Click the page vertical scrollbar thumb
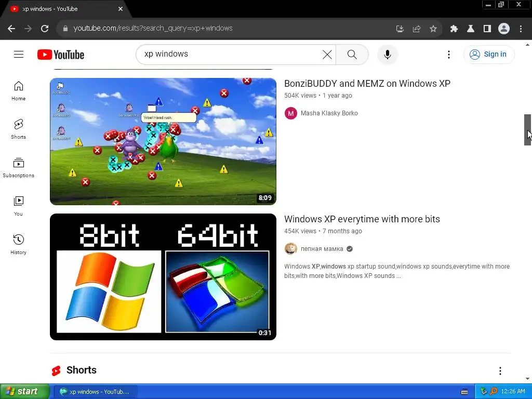This screenshot has height=399, width=532. [x=527, y=129]
